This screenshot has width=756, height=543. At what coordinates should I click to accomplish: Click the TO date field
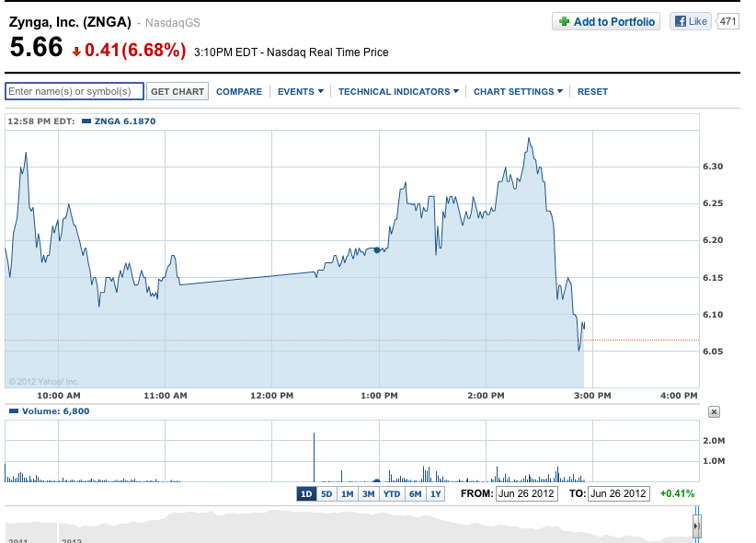coord(619,493)
